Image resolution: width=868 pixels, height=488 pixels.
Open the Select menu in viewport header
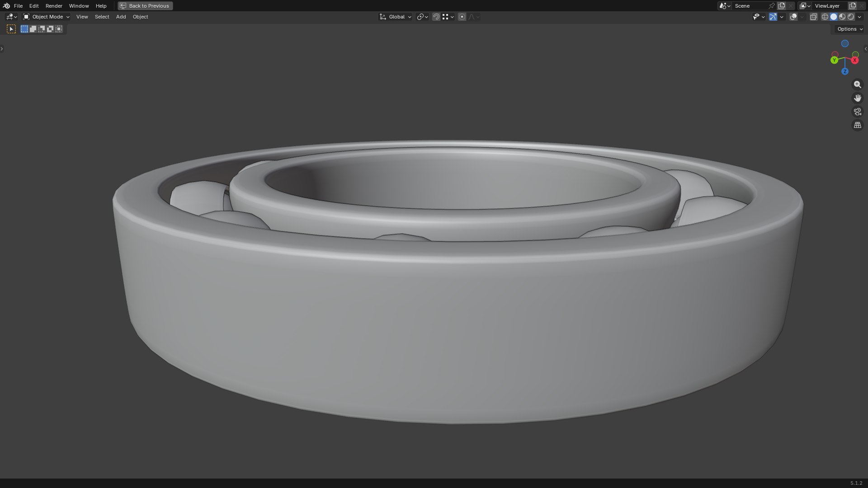[102, 17]
